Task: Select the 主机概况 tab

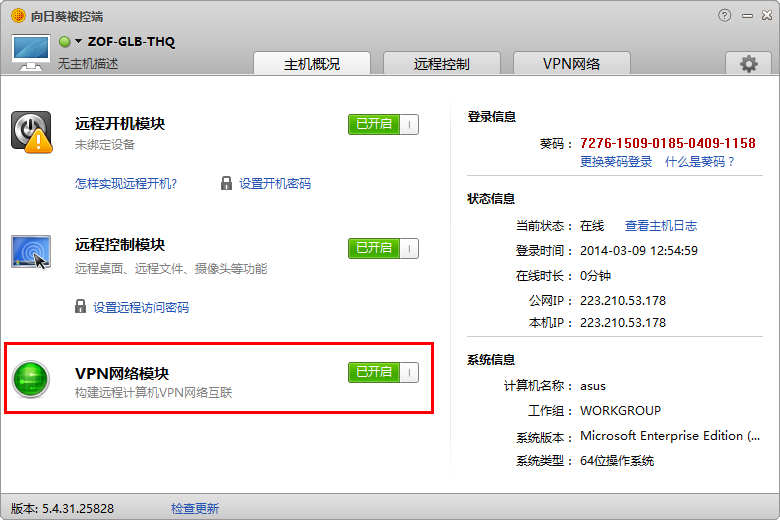Action: (x=312, y=64)
